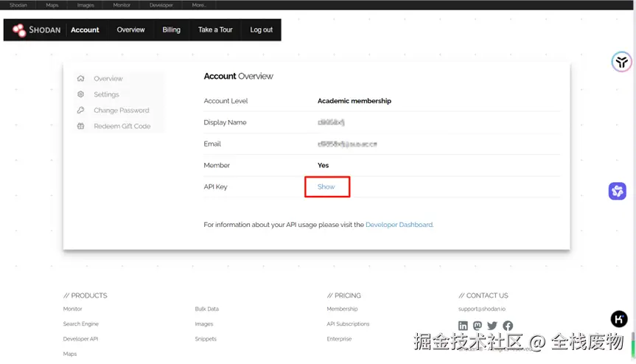This screenshot has height=364, width=636.
Task: Open Developer in the top bar
Action: [x=161, y=5]
